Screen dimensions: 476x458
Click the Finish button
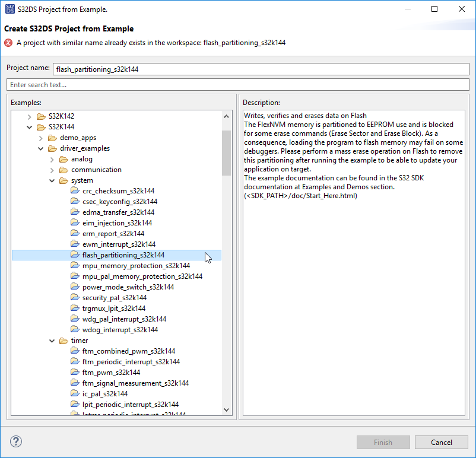(383, 442)
